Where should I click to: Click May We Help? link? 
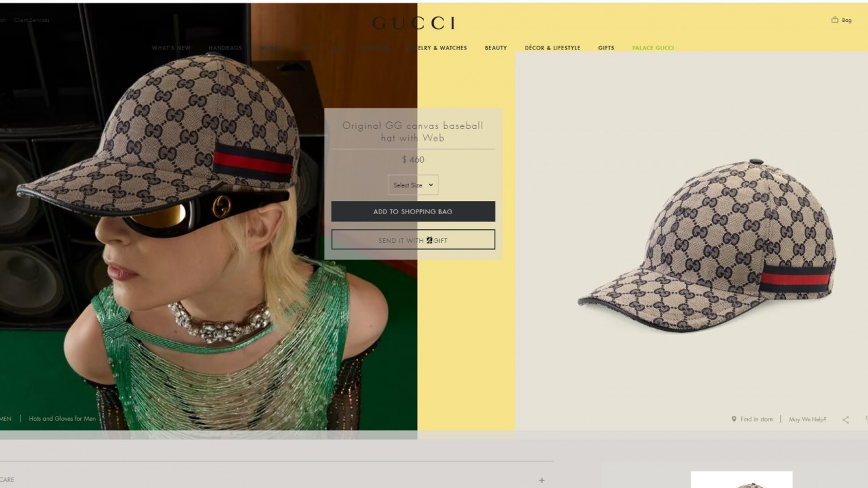[808, 419]
